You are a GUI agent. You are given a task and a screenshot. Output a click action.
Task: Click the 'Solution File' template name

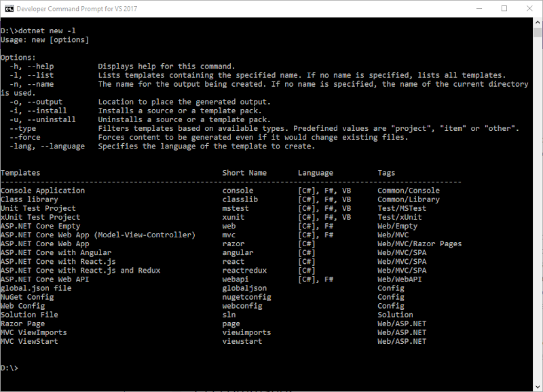pyautogui.click(x=29, y=315)
